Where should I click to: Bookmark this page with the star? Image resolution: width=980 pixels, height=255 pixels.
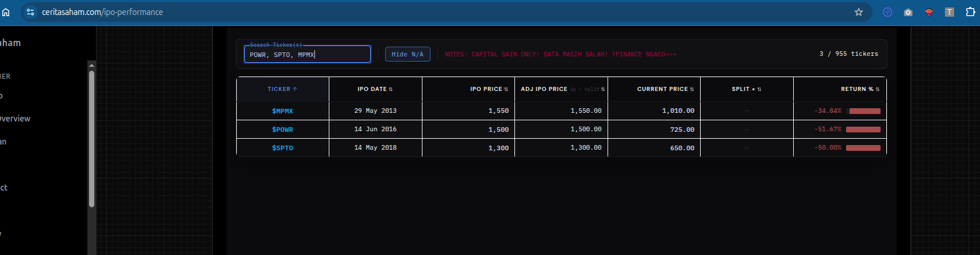(x=859, y=12)
